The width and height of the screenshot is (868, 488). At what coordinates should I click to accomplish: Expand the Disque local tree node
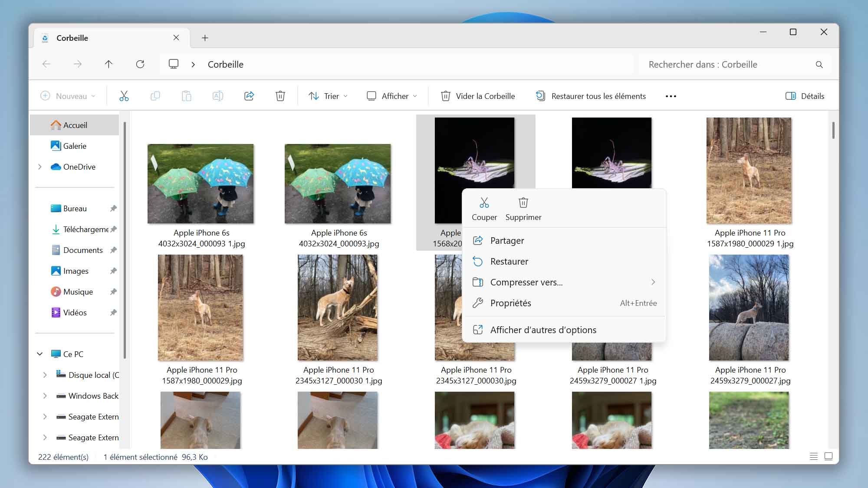pos(45,375)
